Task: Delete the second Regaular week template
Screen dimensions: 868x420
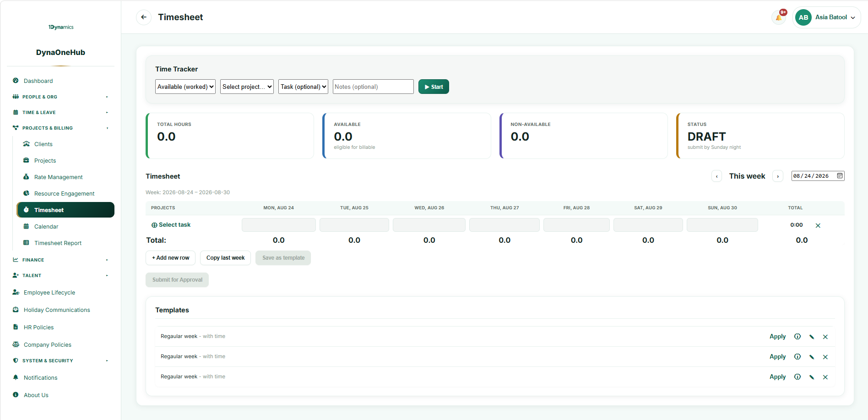Action: [825, 357]
